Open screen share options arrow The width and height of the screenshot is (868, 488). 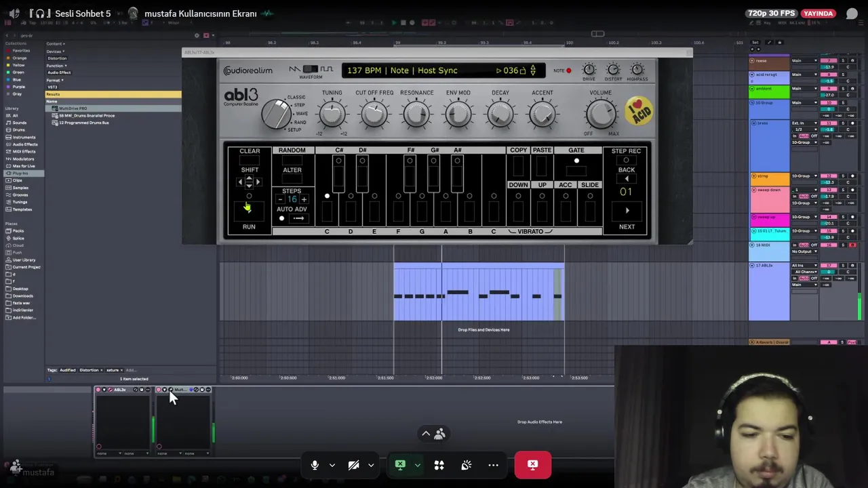point(417,465)
